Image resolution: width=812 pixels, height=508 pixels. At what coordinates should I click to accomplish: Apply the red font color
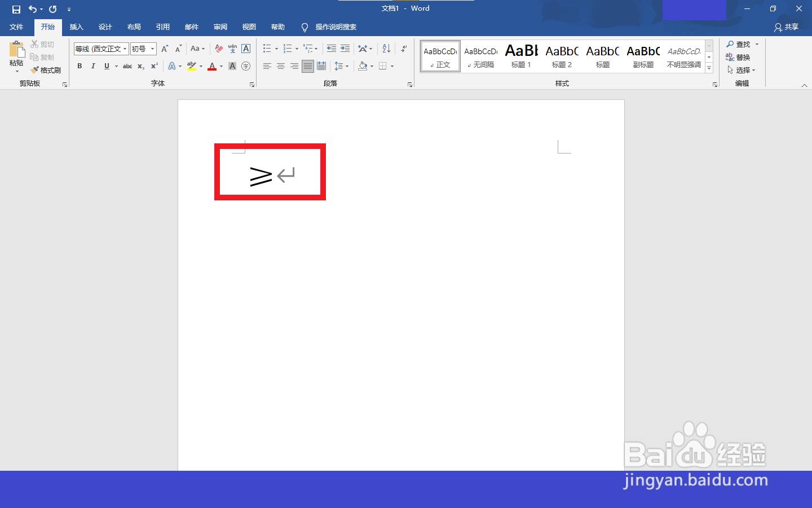pyautogui.click(x=212, y=66)
